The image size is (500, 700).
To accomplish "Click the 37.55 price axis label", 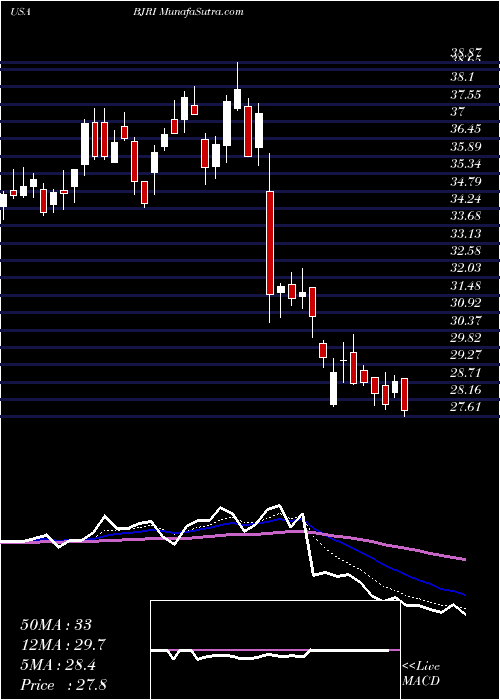I will point(466,94).
